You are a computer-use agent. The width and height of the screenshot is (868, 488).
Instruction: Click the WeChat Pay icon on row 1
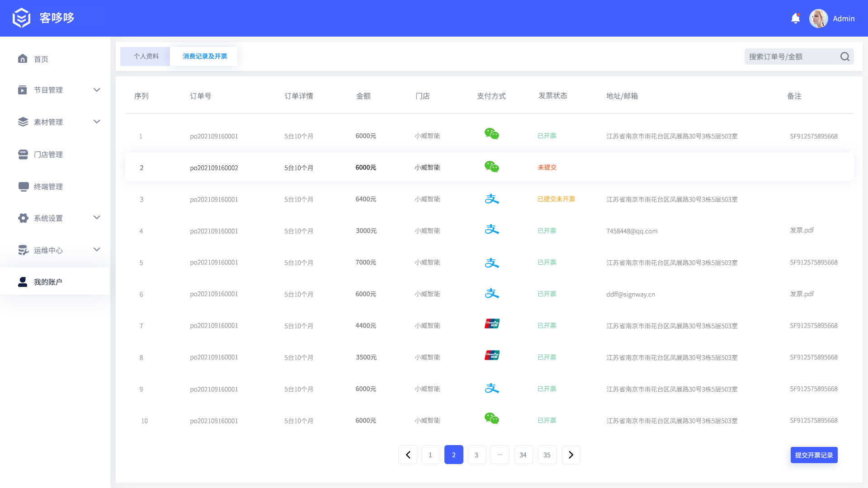(492, 134)
